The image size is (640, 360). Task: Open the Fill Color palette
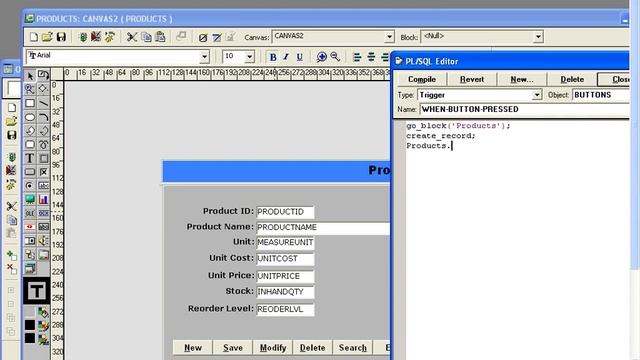pos(43,313)
